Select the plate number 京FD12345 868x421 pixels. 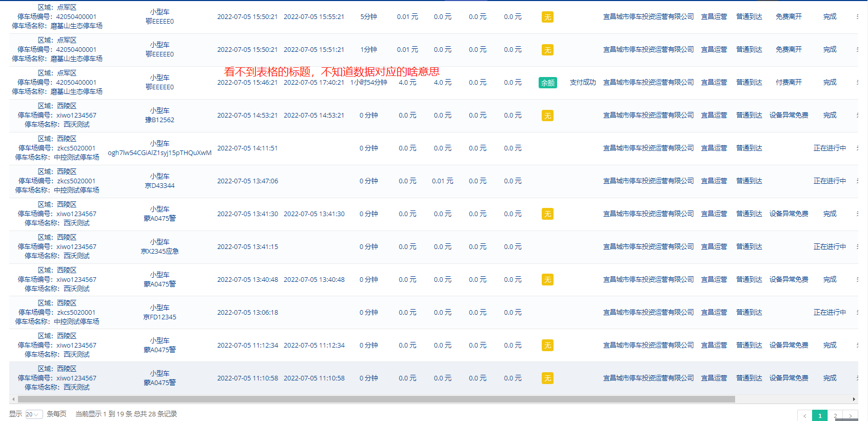tap(160, 317)
